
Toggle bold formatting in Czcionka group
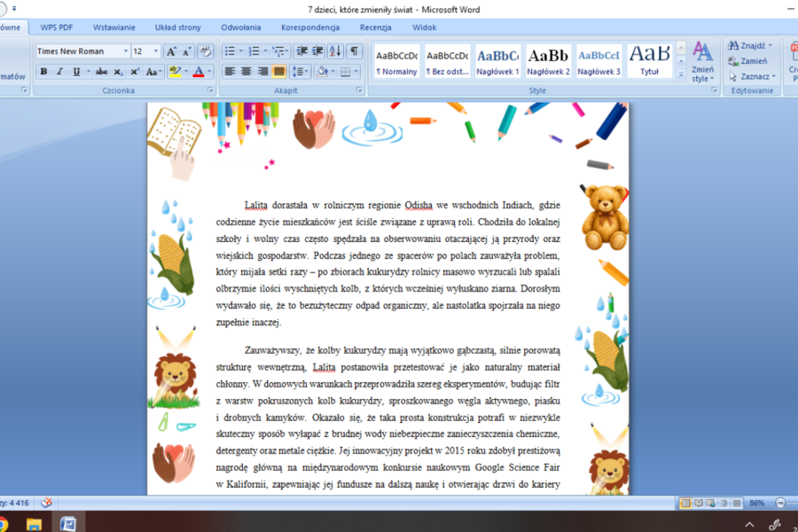pos(43,71)
